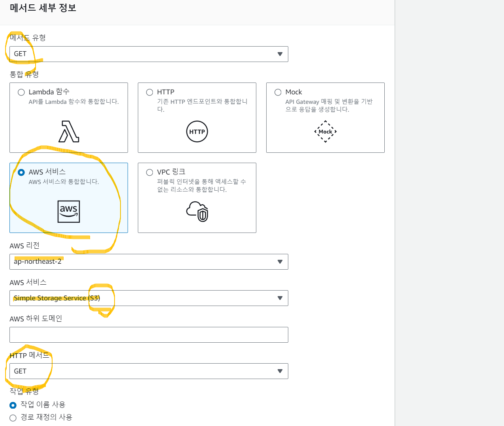Select the Lambda 함수 radio button
Screen dimensions: 504x426
coord(21,92)
